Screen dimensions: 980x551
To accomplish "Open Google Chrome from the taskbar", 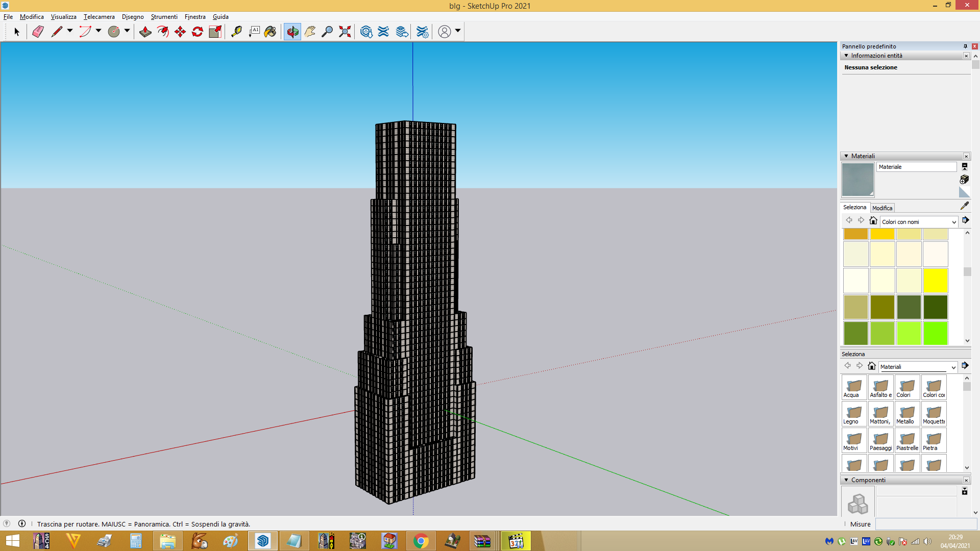I will [421, 541].
